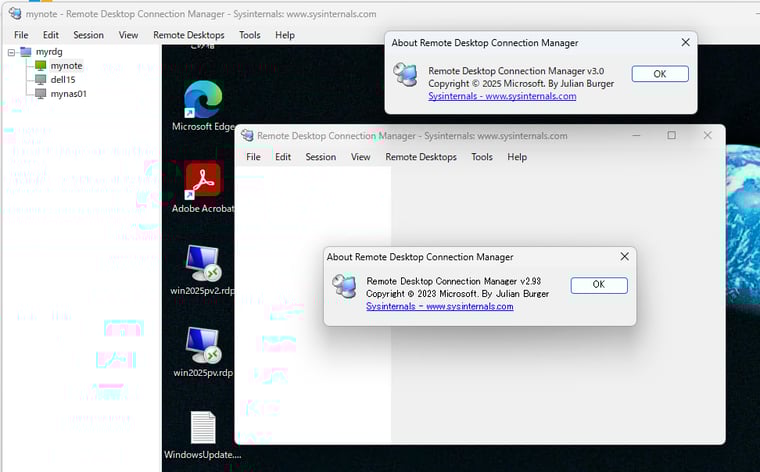Open Help menu in the mynote window

[x=285, y=35]
